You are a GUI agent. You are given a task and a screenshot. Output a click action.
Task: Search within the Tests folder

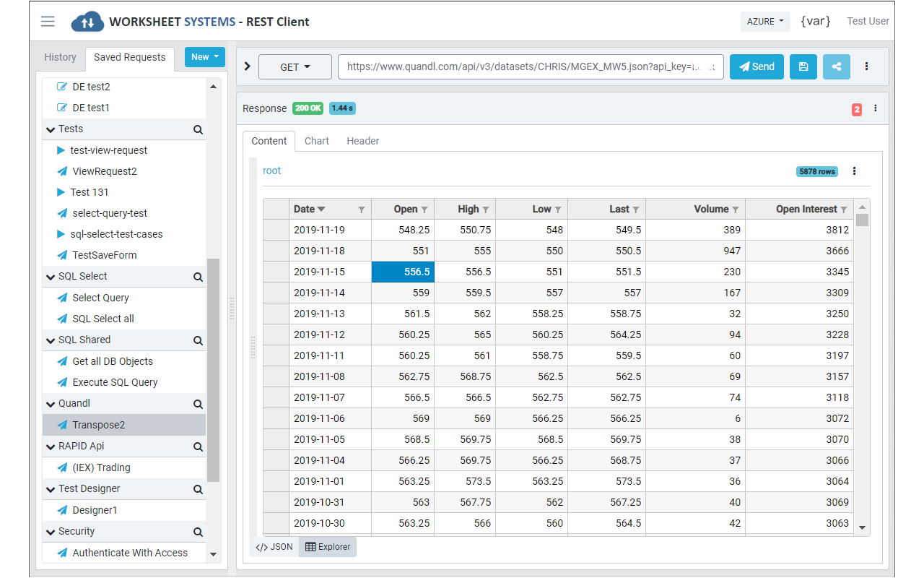pos(198,130)
